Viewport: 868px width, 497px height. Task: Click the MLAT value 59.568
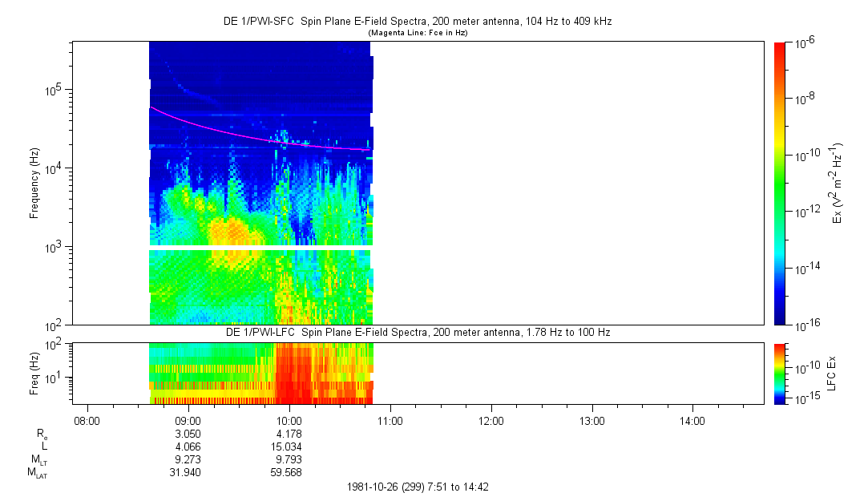[286, 472]
